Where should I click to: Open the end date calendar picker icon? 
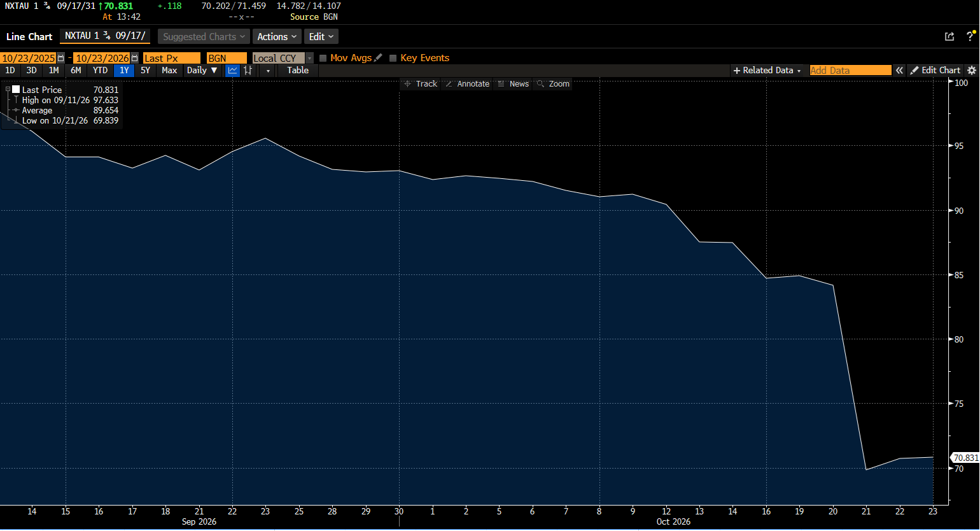[x=134, y=58]
